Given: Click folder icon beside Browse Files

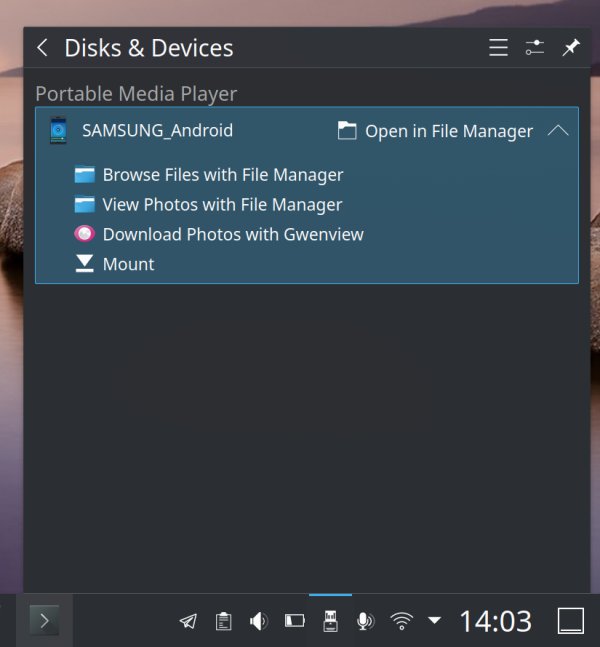Looking at the screenshot, I should 85,174.
